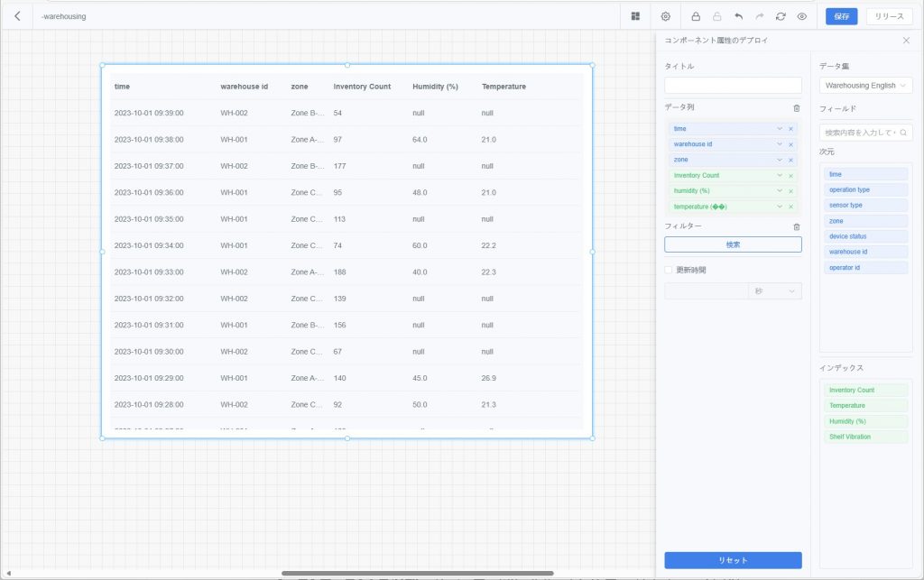Delete all data columns with trash icon

tap(796, 107)
